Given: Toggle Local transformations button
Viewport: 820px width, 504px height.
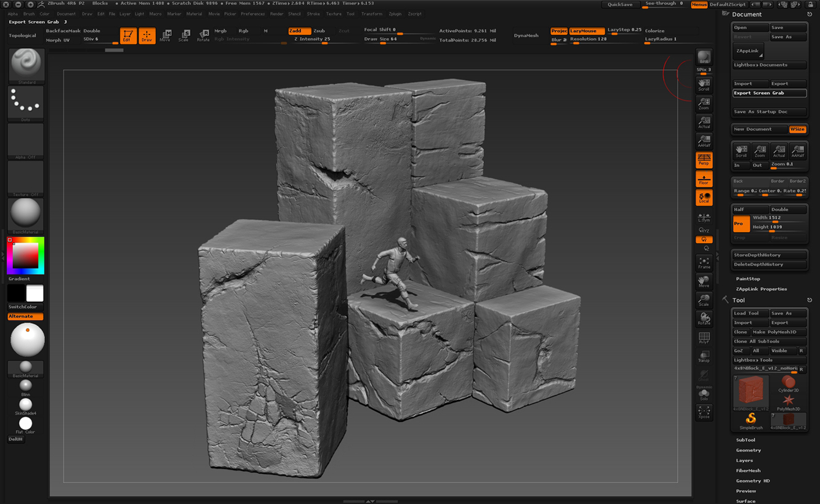Looking at the screenshot, I should 704,198.
